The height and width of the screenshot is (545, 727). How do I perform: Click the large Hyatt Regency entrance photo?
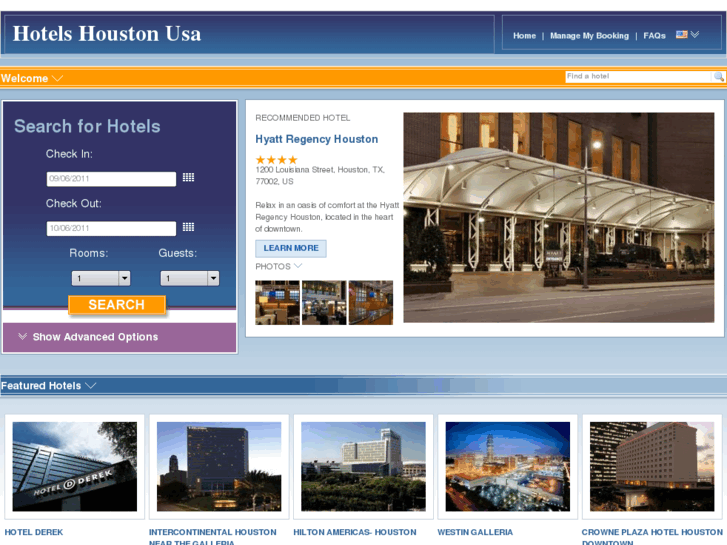pos(559,218)
